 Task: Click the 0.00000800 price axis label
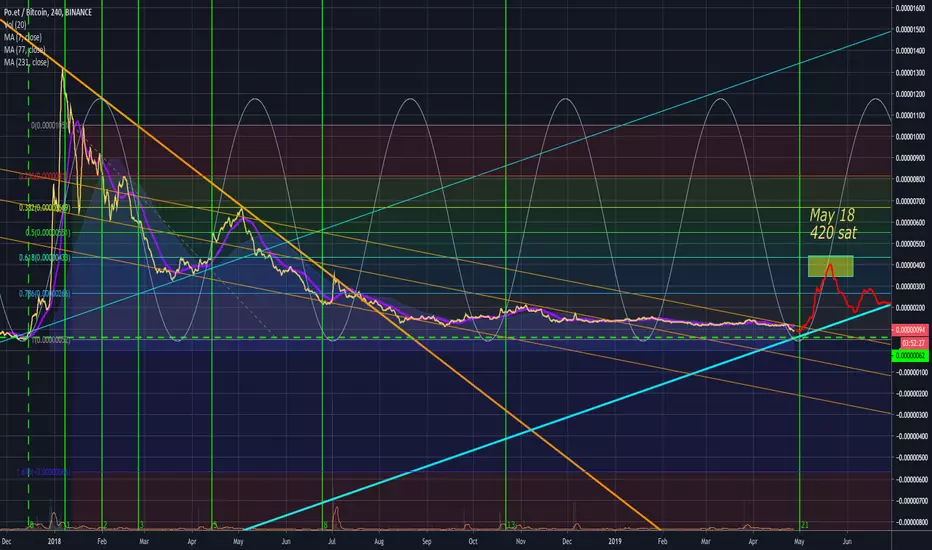[911, 180]
